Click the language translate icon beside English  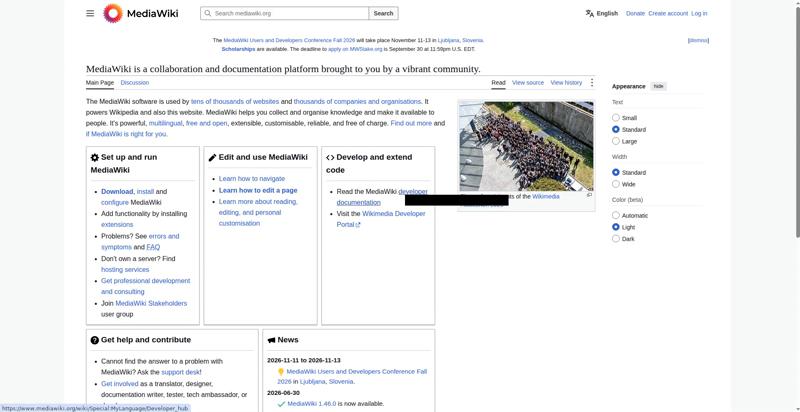tap(590, 13)
